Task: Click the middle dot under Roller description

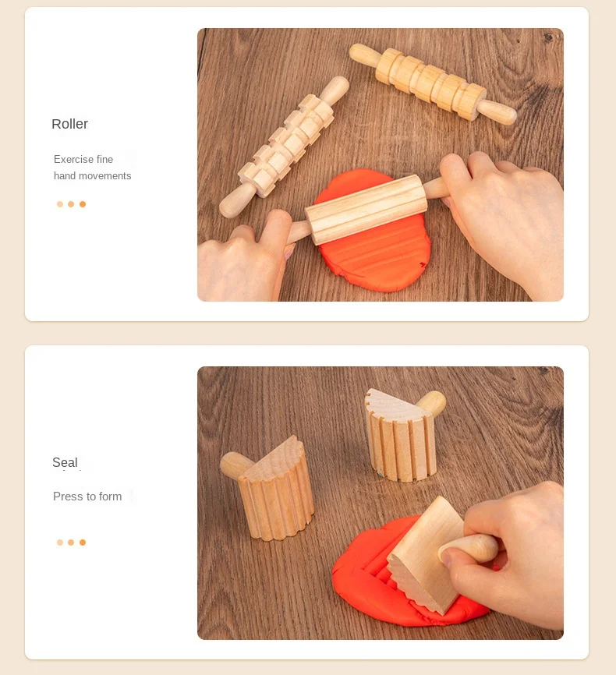Action: pyautogui.click(x=71, y=204)
